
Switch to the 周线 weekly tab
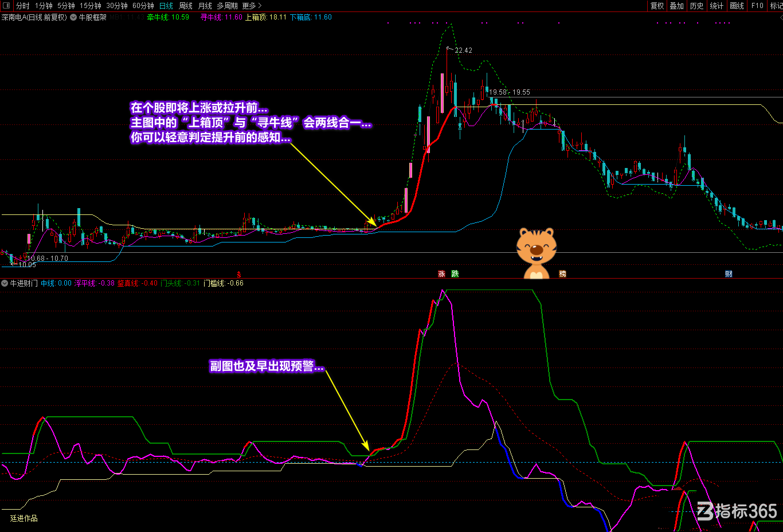186,6
